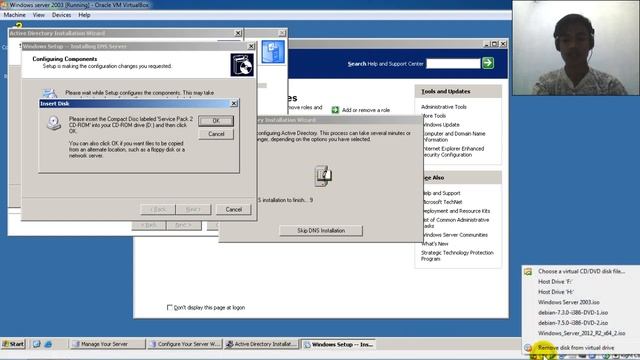Open the Machine menu in VirtualBox

(14, 15)
